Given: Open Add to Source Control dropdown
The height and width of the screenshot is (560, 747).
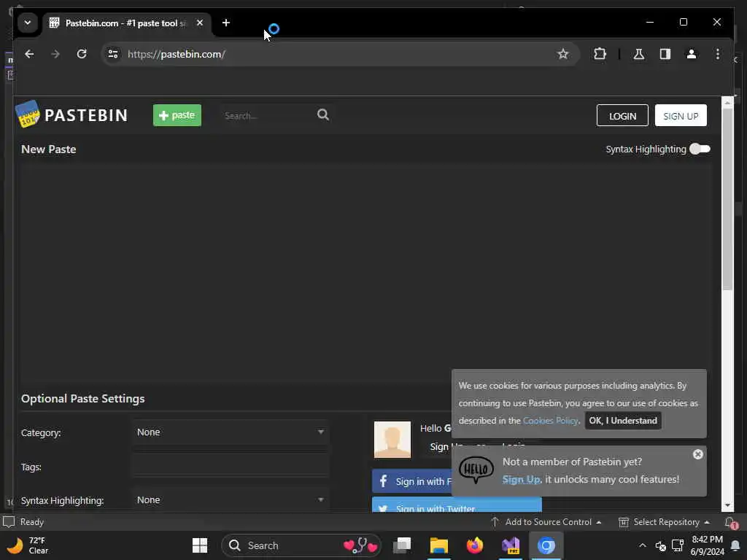Looking at the screenshot, I should 546,522.
